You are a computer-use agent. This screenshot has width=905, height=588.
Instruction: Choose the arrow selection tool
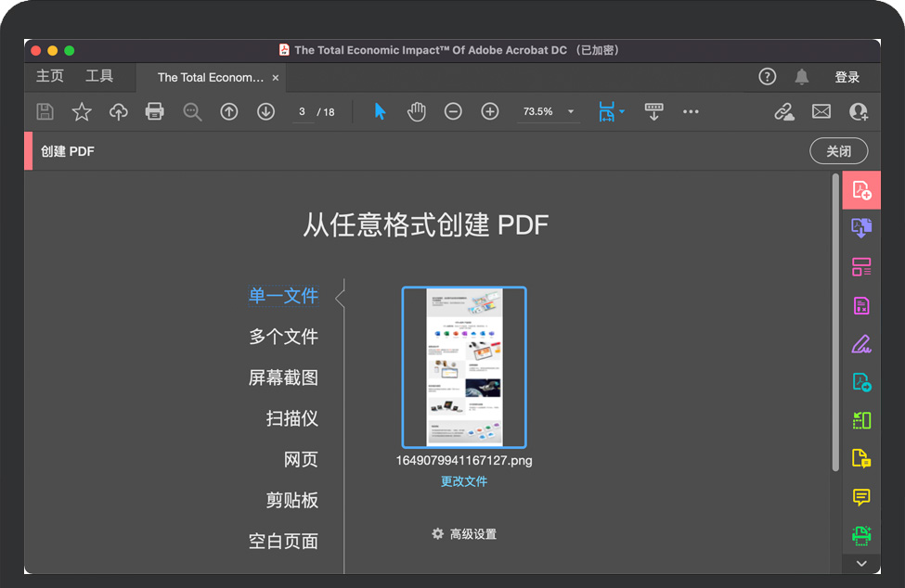point(380,111)
